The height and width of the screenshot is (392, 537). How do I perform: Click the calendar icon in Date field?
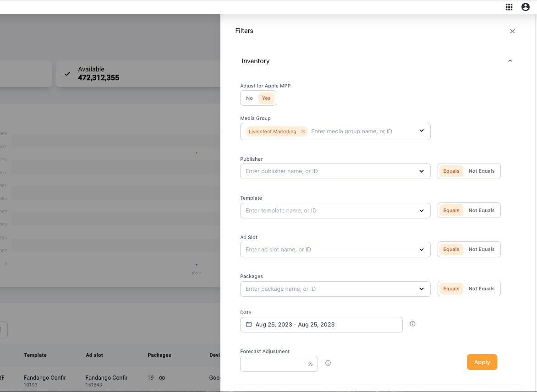(249, 325)
